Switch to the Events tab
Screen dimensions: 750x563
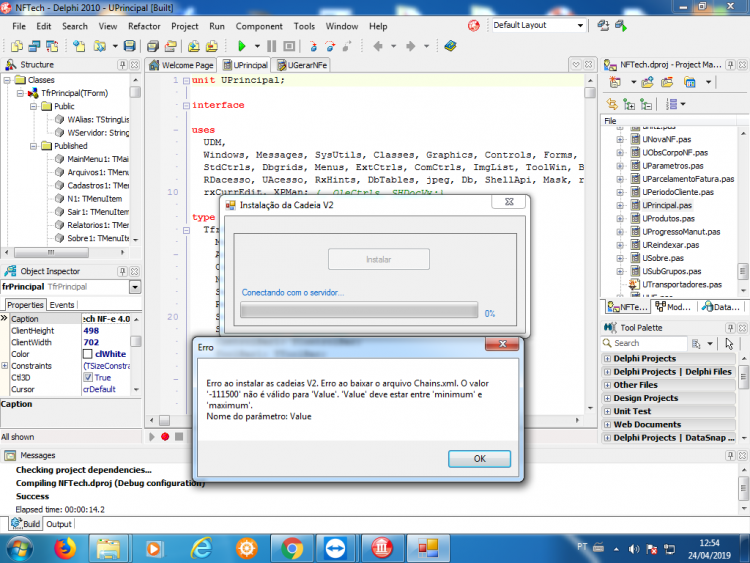[x=62, y=305]
